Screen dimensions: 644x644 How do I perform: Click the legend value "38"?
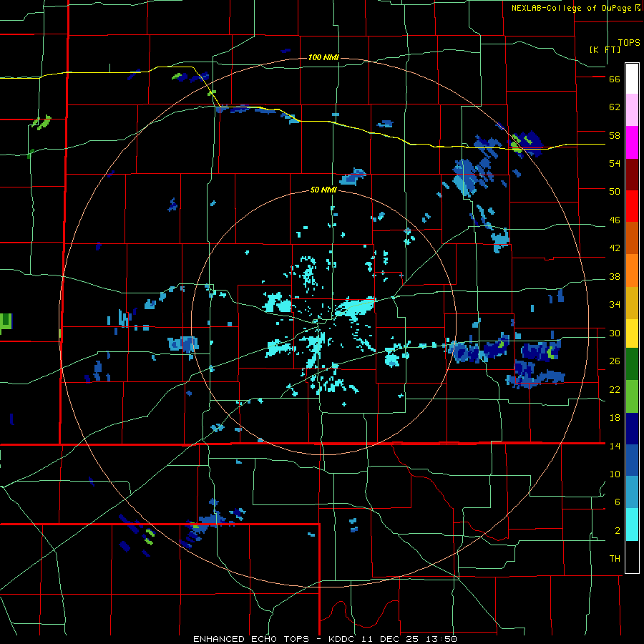[615, 276]
